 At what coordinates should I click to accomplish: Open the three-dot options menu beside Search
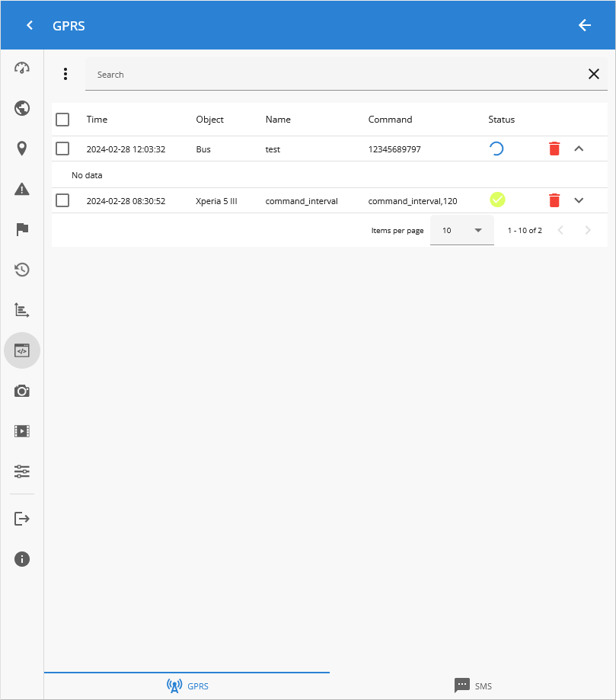(x=65, y=74)
